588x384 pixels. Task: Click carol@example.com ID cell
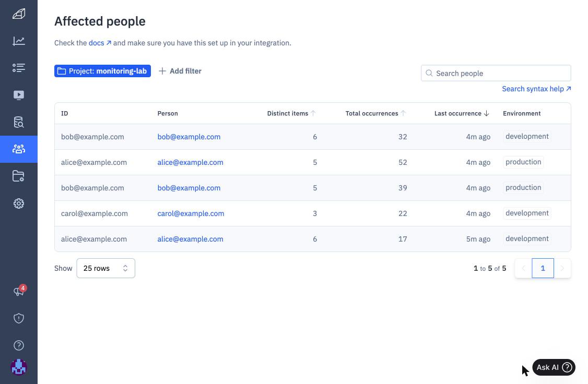[94, 213]
